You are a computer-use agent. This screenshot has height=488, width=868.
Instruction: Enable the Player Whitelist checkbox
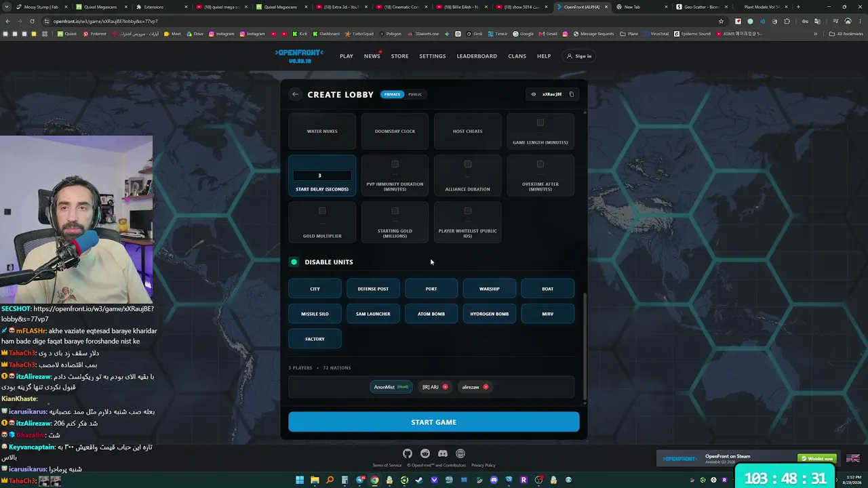coord(468,211)
